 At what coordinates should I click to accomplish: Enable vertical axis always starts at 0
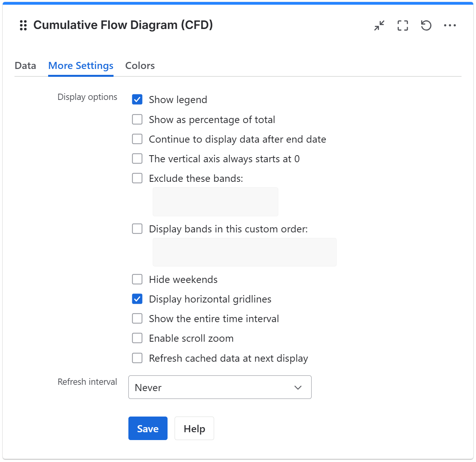tap(137, 158)
